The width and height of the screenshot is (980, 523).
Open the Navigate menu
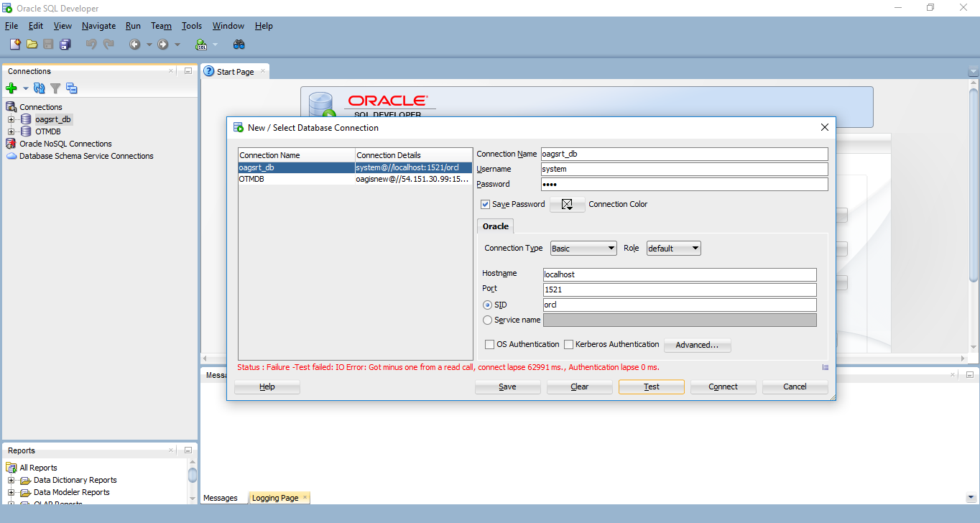(98, 26)
